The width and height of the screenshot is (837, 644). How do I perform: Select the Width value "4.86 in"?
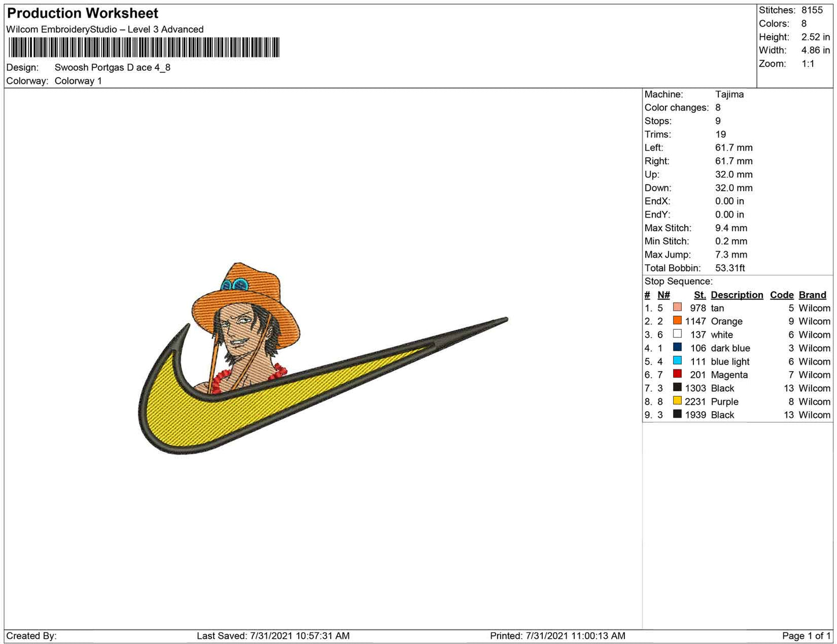[816, 50]
